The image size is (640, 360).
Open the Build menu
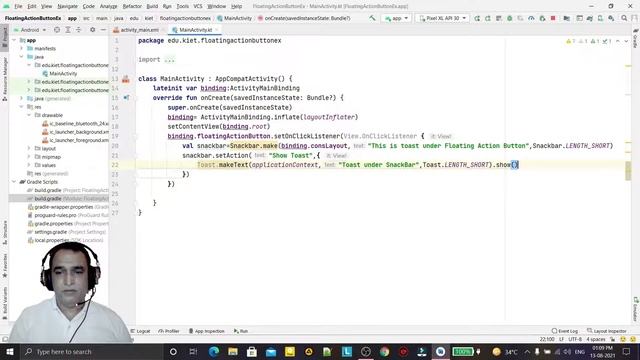point(152,7)
